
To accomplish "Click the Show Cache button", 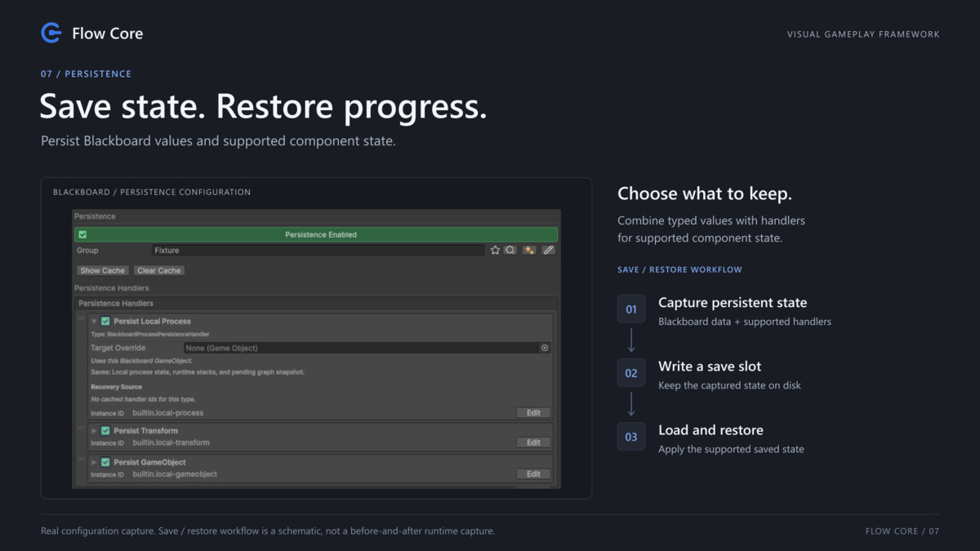I will coord(103,270).
